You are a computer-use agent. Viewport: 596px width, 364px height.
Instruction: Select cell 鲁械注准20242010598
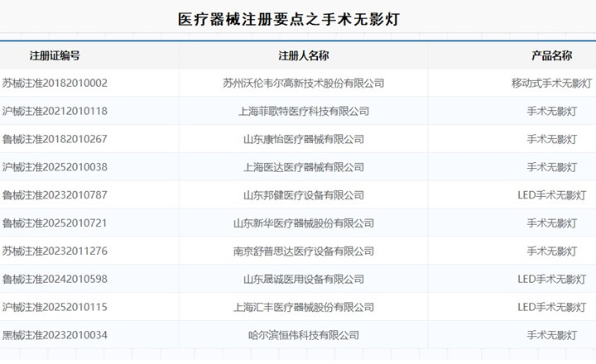[55, 279]
